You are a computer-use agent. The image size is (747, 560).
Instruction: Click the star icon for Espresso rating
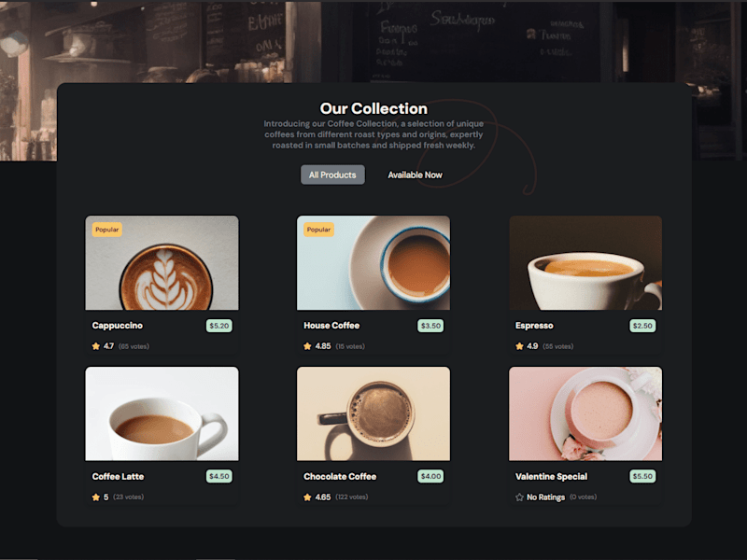click(x=519, y=346)
